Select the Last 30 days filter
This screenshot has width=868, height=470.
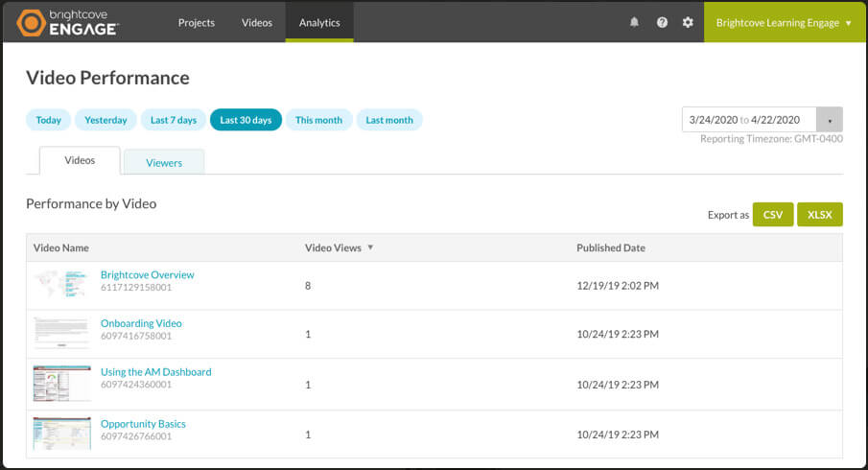coord(246,120)
